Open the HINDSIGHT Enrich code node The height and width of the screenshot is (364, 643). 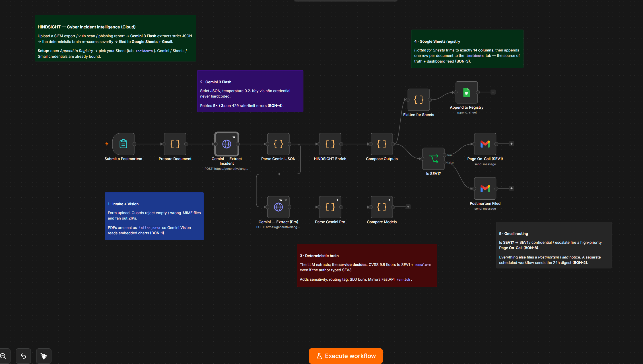pyautogui.click(x=330, y=144)
